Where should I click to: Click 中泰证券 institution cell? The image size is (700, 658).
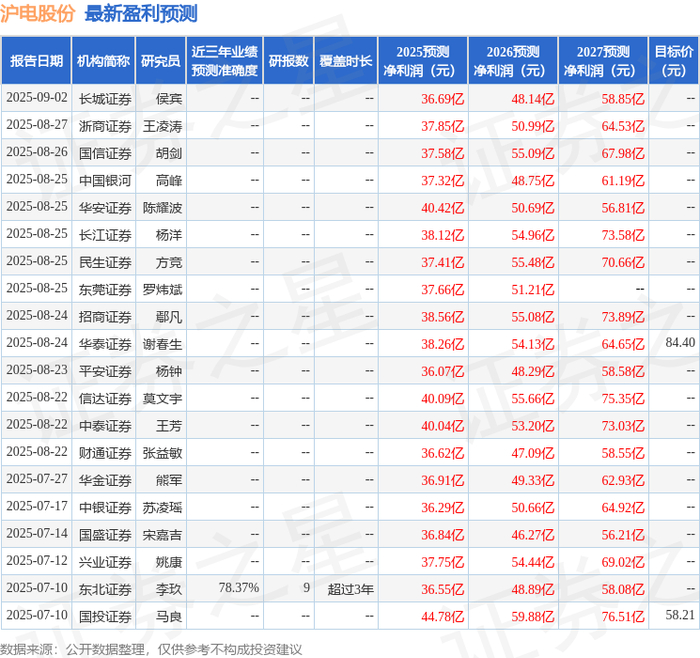105,425
